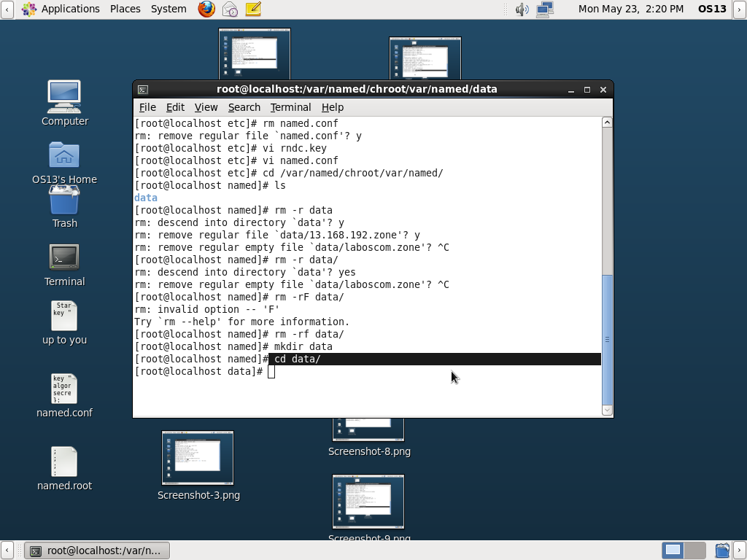Open the named.conf file on the desktop
The image size is (747, 560).
tap(64, 389)
